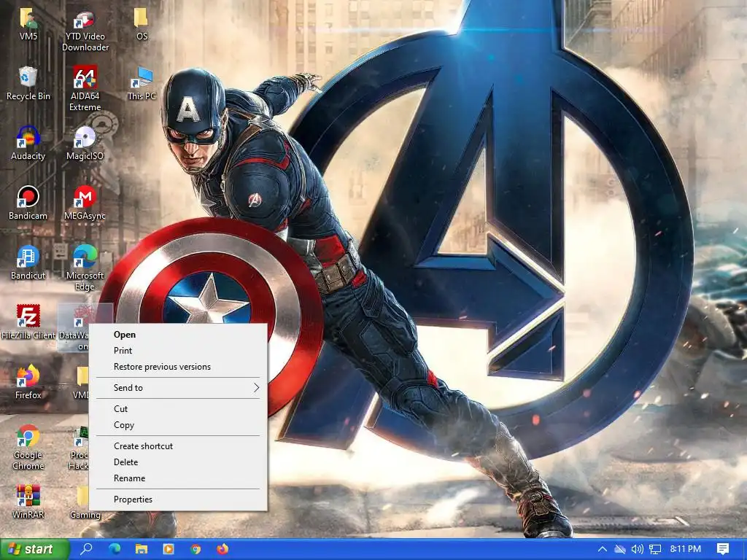
Task: Launch Firefox from the taskbar
Action: [222, 549]
